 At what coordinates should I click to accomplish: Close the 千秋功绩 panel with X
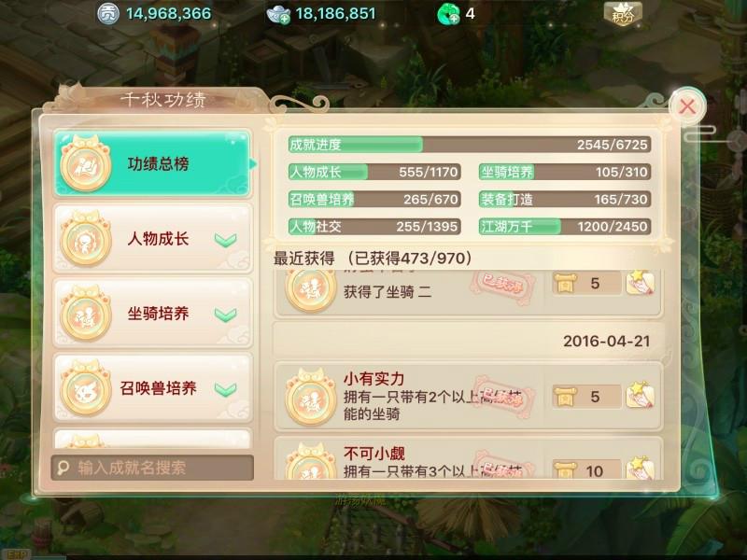click(687, 106)
